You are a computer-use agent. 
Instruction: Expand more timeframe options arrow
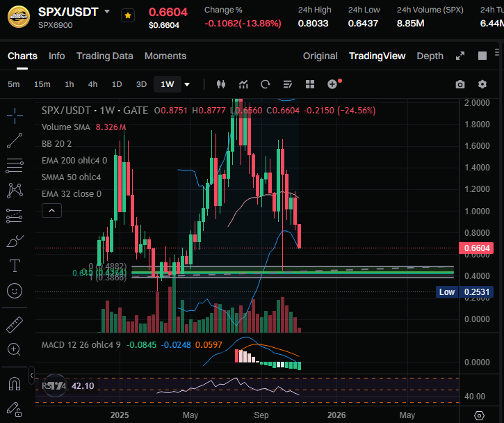(187, 85)
